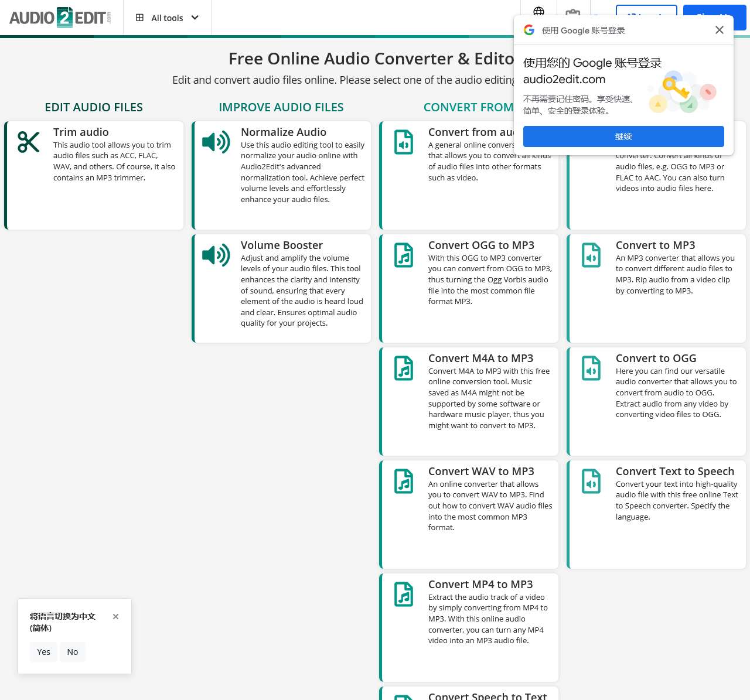Click the Google logo in sign-in popup
Viewport: 750px width, 700px height.
click(529, 30)
